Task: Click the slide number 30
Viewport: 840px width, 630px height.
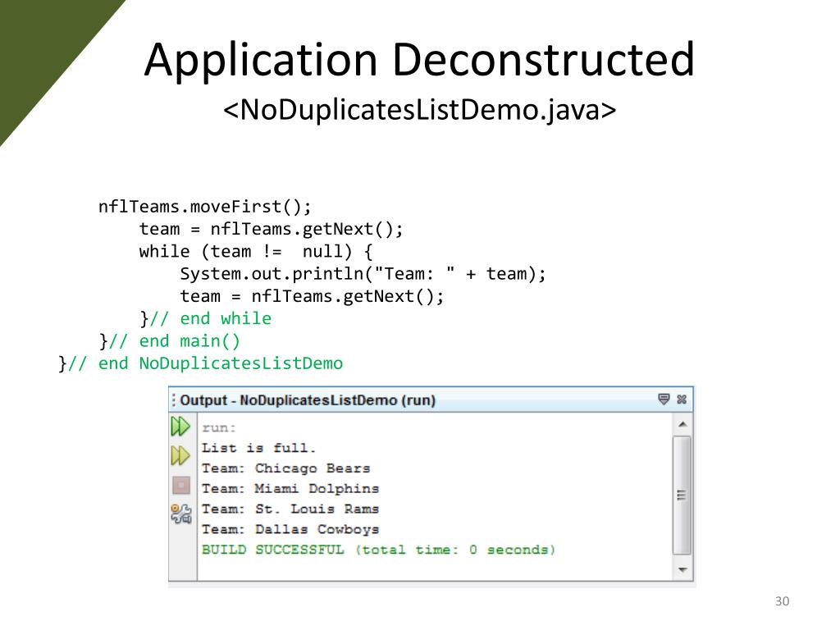Action: click(782, 601)
